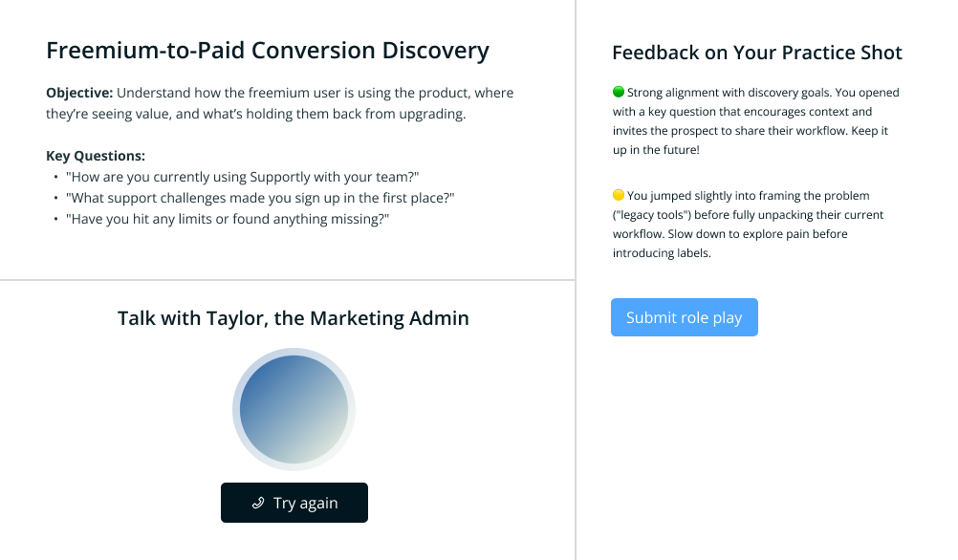The width and height of the screenshot is (958, 560).
Task: Click the vertical divider between panels
Action: [x=576, y=280]
